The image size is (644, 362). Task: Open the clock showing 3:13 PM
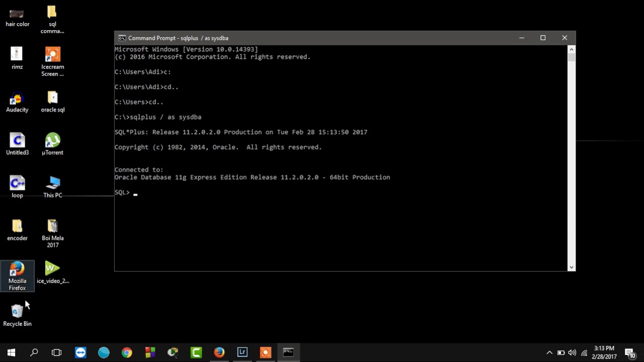(x=604, y=352)
